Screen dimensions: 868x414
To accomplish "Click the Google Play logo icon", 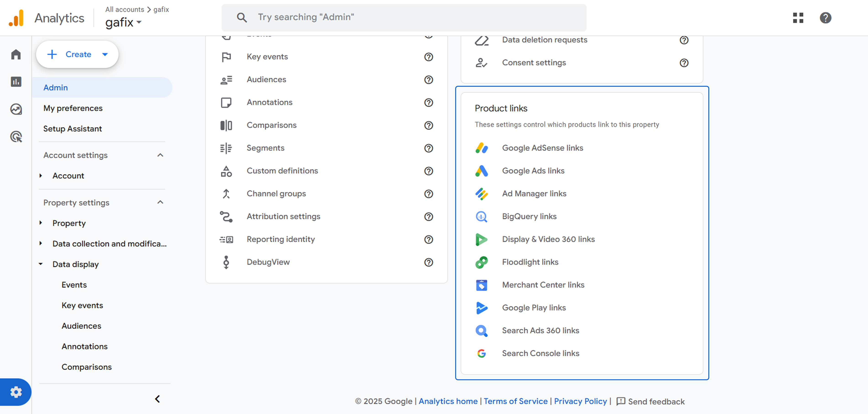I will (x=481, y=308).
